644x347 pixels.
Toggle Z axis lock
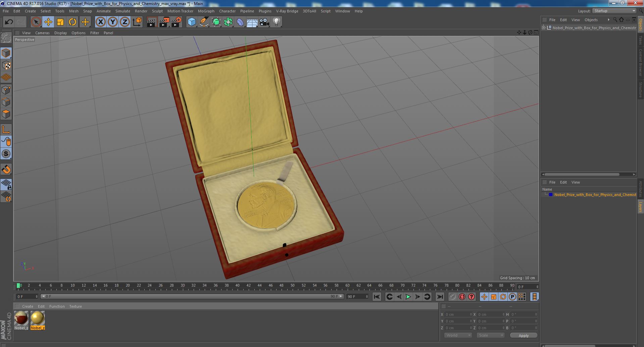pyautogui.click(x=125, y=22)
